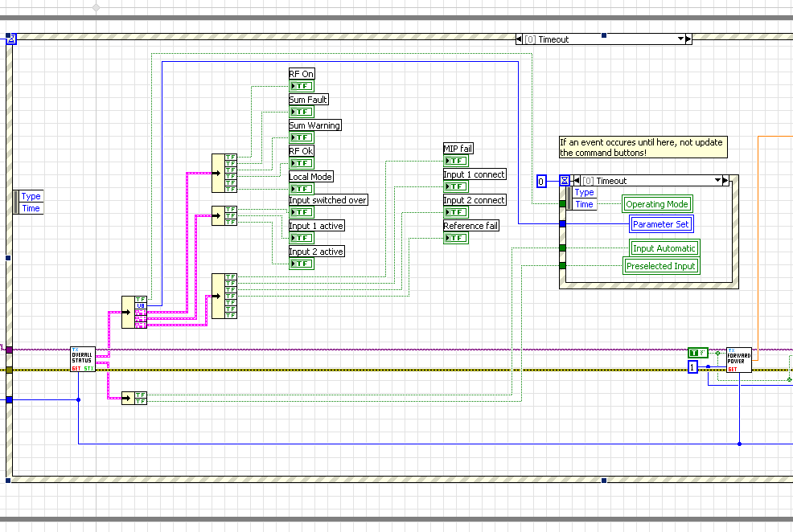793x532 pixels.
Task: Click the Reference fail indicator terminal
Action: 456,238
